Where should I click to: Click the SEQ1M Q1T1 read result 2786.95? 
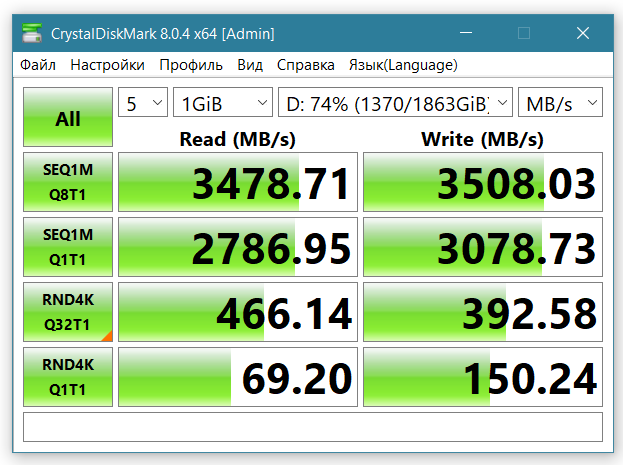238,247
